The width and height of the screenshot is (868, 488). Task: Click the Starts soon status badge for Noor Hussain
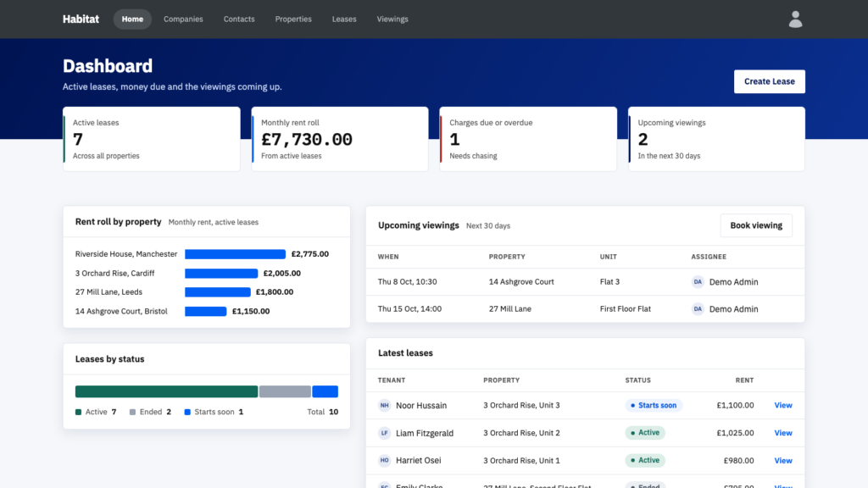654,405
